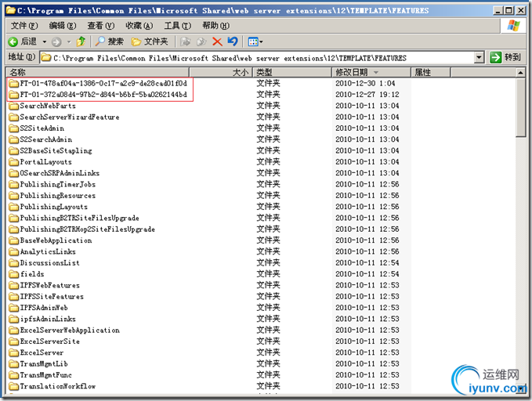Screen dimensions: 532x401
Task: Sort by the 属性 column header
Action: [431, 72]
